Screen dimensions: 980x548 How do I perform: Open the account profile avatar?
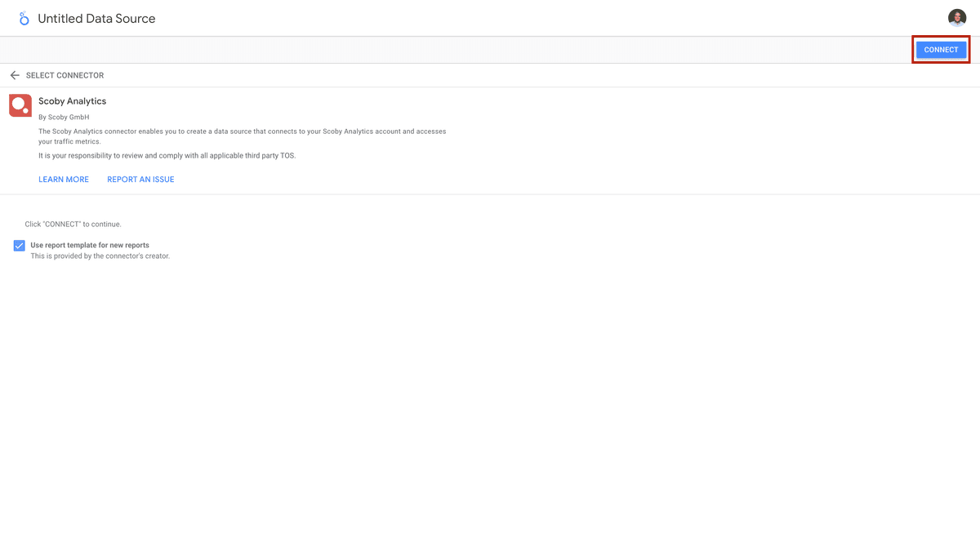pyautogui.click(x=957, y=18)
